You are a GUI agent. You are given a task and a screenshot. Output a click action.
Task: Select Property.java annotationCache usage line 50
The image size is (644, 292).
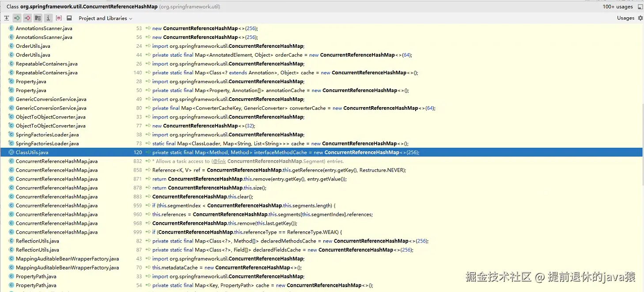pos(322,90)
